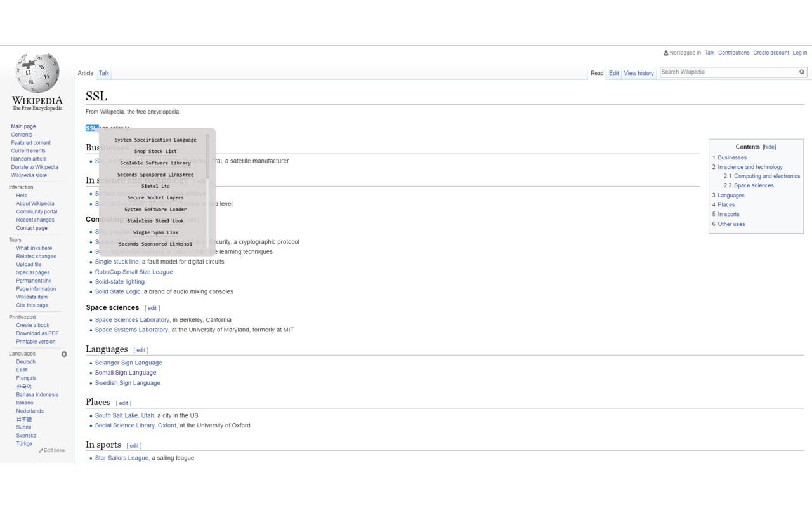Open Space Sciences Laboratory link
This screenshot has width=812, height=508.
click(x=132, y=320)
